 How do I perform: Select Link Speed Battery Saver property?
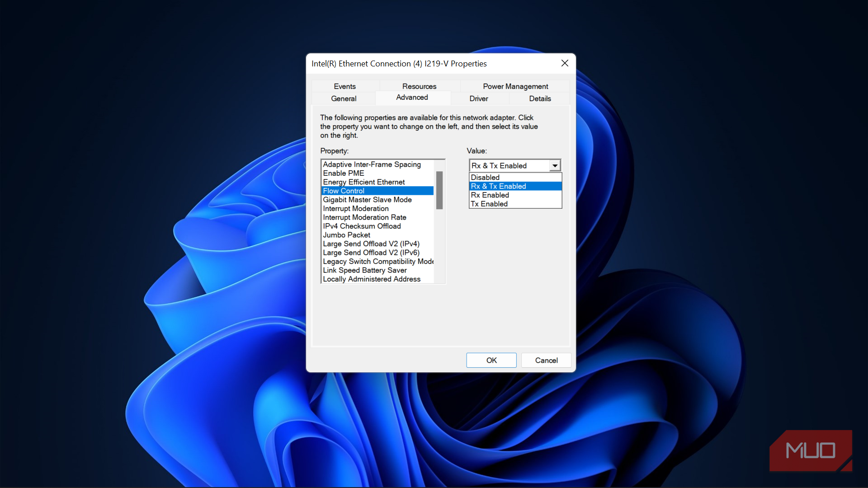(377, 270)
